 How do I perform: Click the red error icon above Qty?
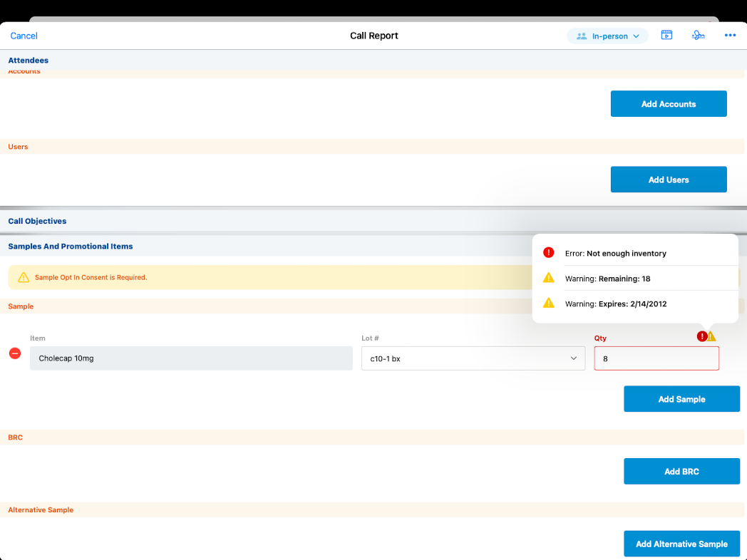702,336
